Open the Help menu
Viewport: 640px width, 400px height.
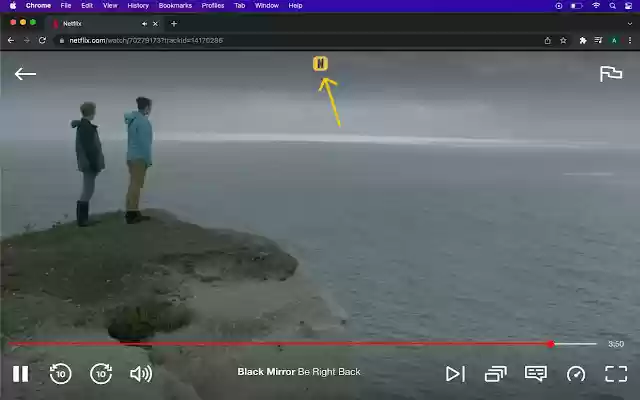point(295,6)
